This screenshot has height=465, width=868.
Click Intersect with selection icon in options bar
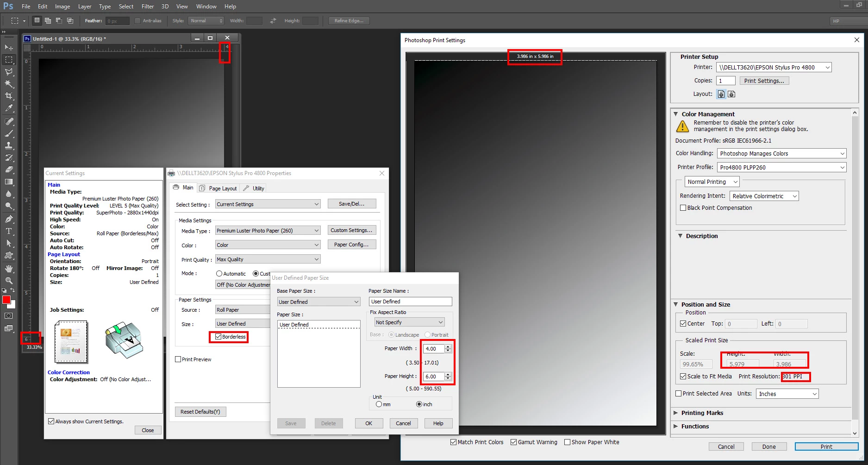(x=70, y=20)
